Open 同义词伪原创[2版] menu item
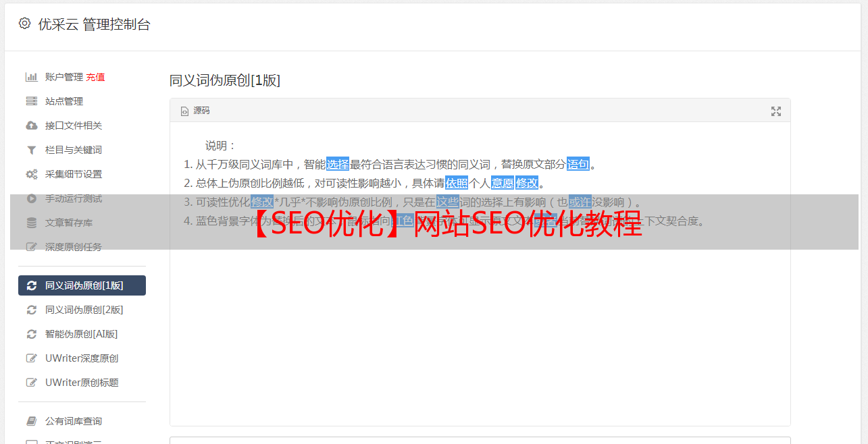This screenshot has width=868, height=444. [82, 310]
